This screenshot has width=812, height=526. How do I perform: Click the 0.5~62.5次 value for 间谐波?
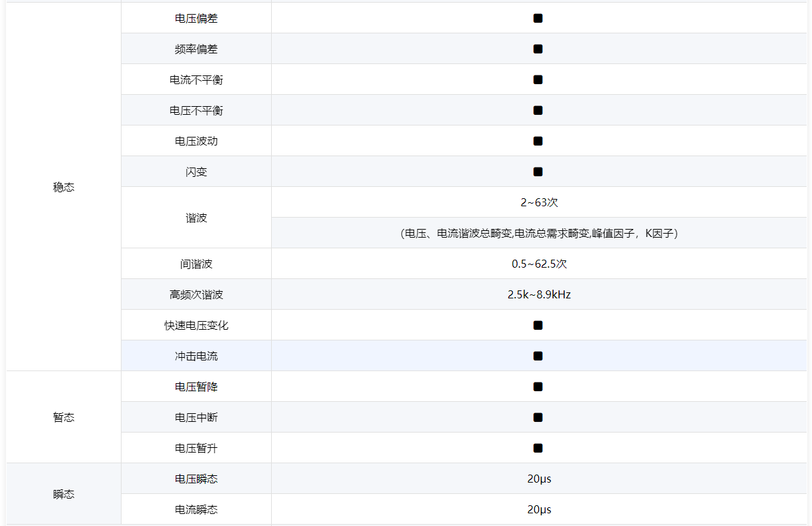tap(539, 264)
